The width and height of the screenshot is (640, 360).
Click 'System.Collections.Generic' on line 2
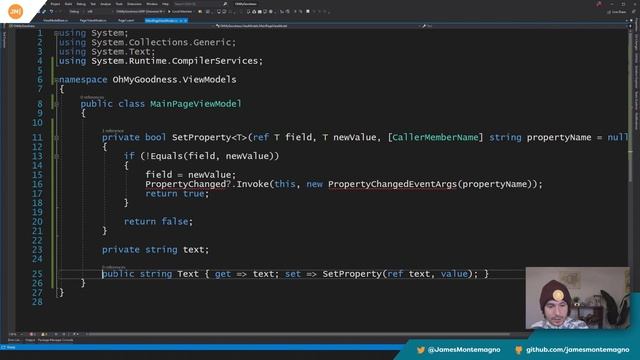pos(161,42)
